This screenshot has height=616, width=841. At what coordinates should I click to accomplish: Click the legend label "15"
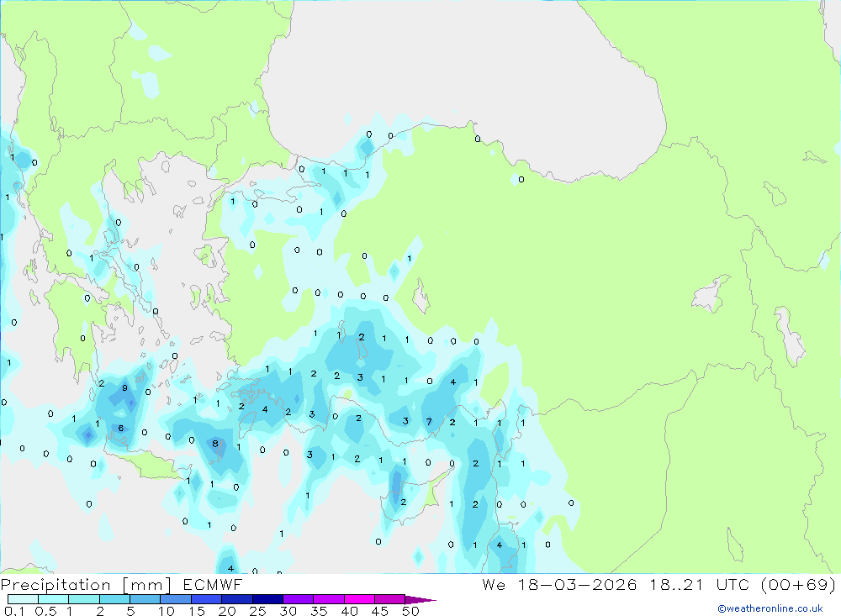coord(197,611)
